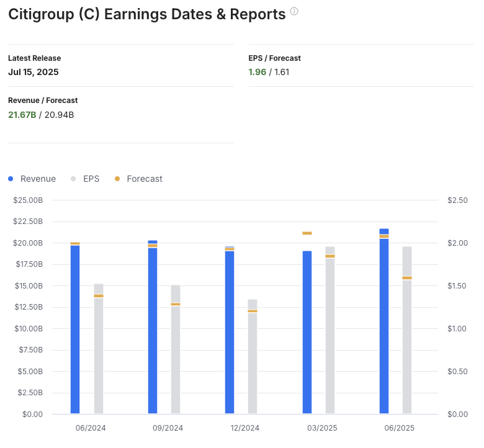Select the 09/2024 blue revenue bar

pyautogui.click(x=153, y=327)
